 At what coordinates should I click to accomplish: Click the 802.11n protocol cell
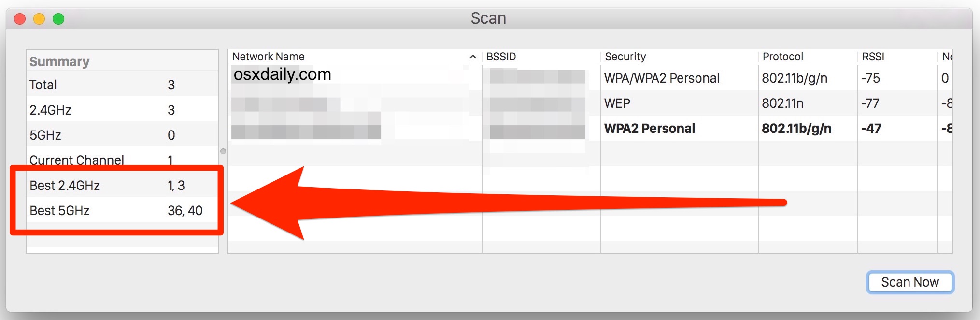(782, 103)
